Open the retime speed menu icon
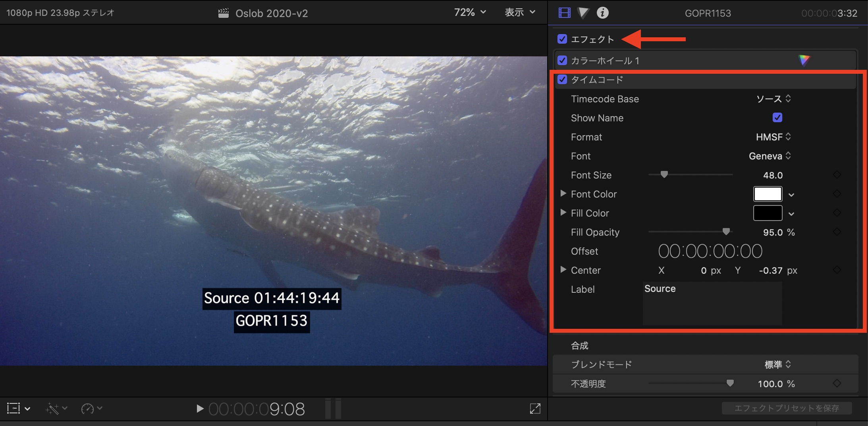 point(91,409)
